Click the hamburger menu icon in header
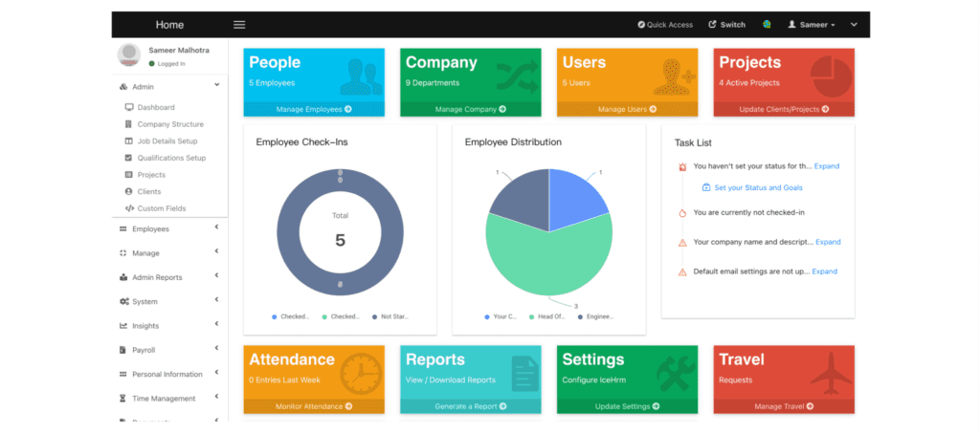The image size is (980, 434). coord(239,25)
